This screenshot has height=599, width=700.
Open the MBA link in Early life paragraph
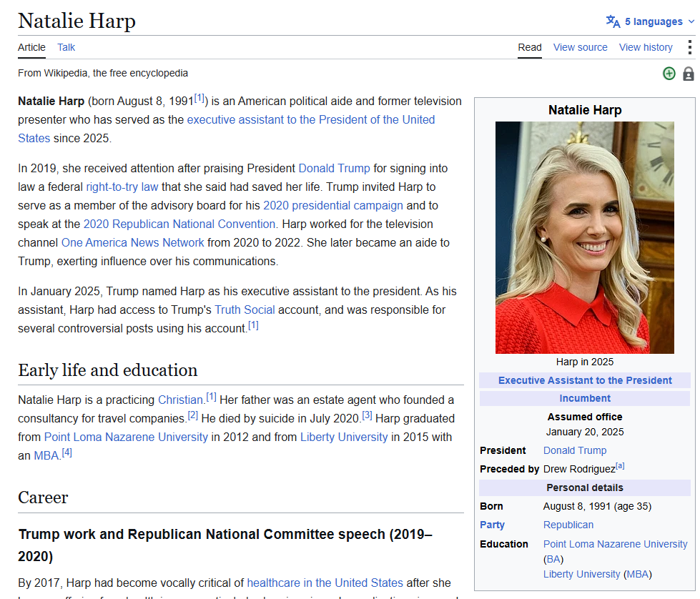(x=46, y=456)
